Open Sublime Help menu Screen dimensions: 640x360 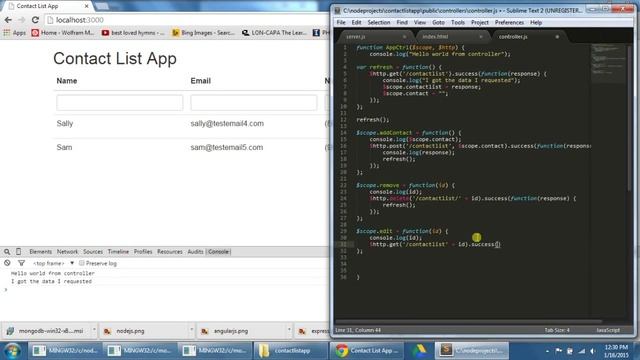[x=536, y=22]
